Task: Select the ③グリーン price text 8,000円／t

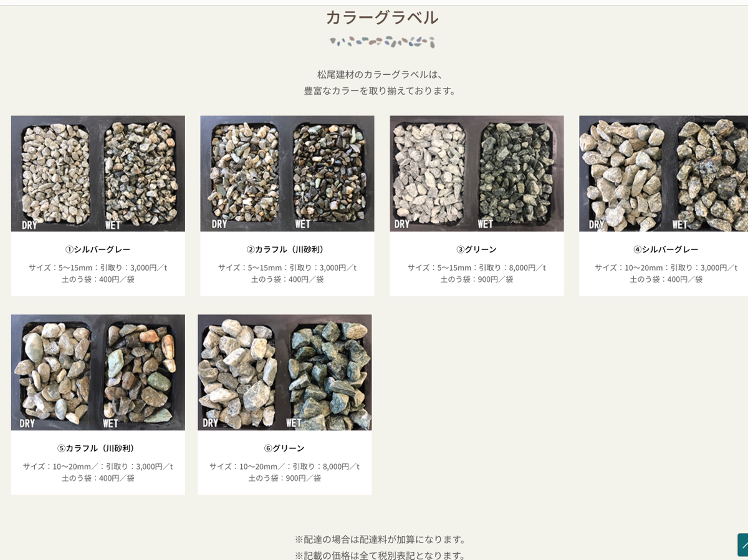Action: click(527, 268)
